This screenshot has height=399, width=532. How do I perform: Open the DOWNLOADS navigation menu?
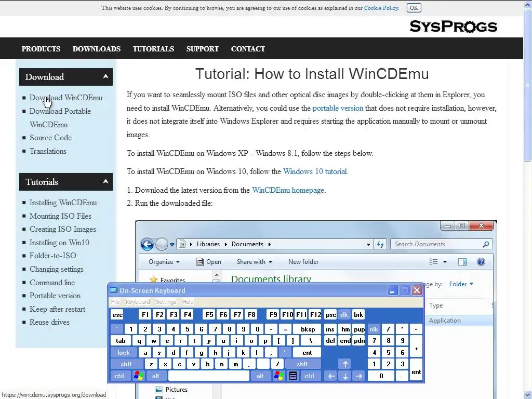[x=97, y=49]
